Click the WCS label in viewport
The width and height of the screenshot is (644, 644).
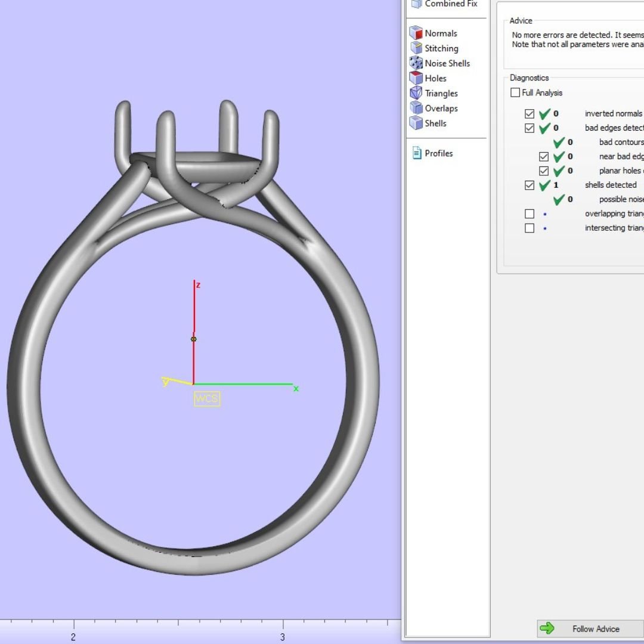pyautogui.click(x=207, y=398)
